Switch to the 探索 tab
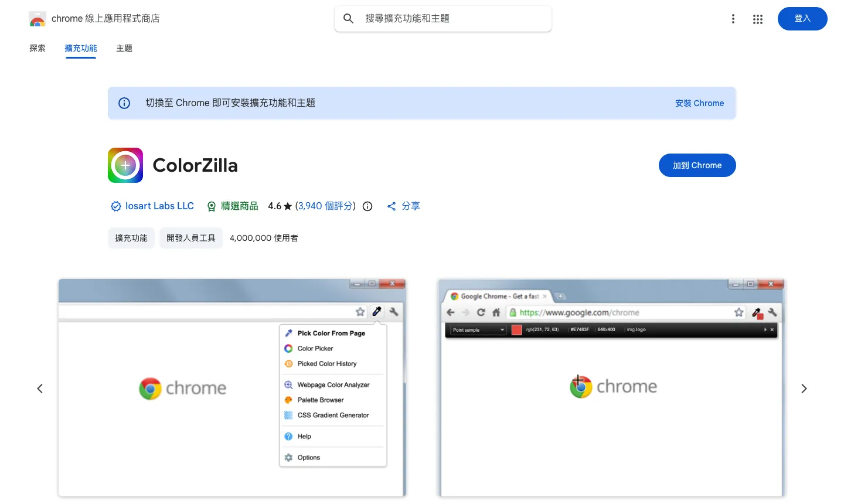The image size is (844, 504). point(38,48)
